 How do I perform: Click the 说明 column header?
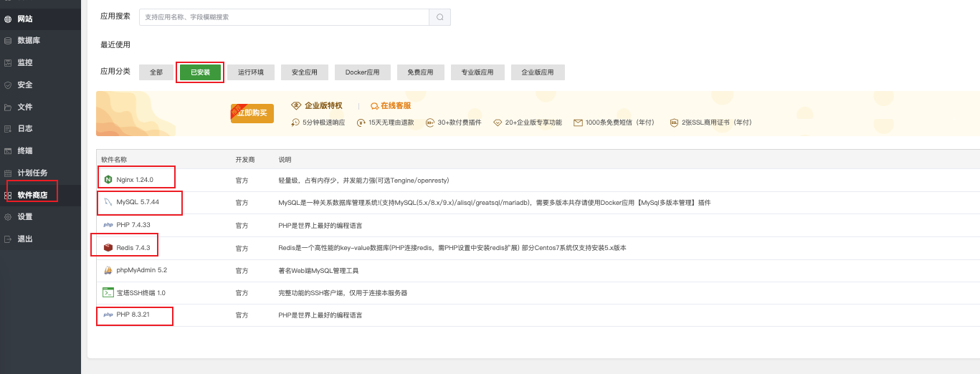tap(285, 159)
